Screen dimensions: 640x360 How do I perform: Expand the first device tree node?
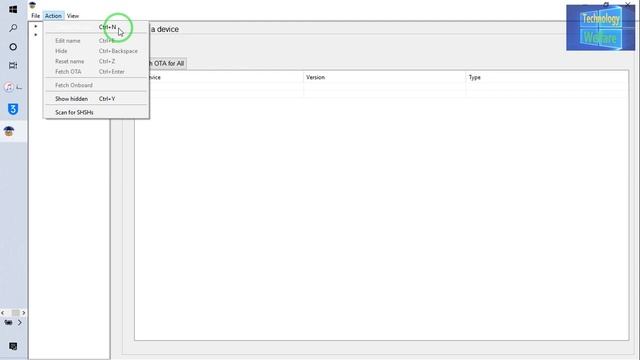(x=36, y=27)
